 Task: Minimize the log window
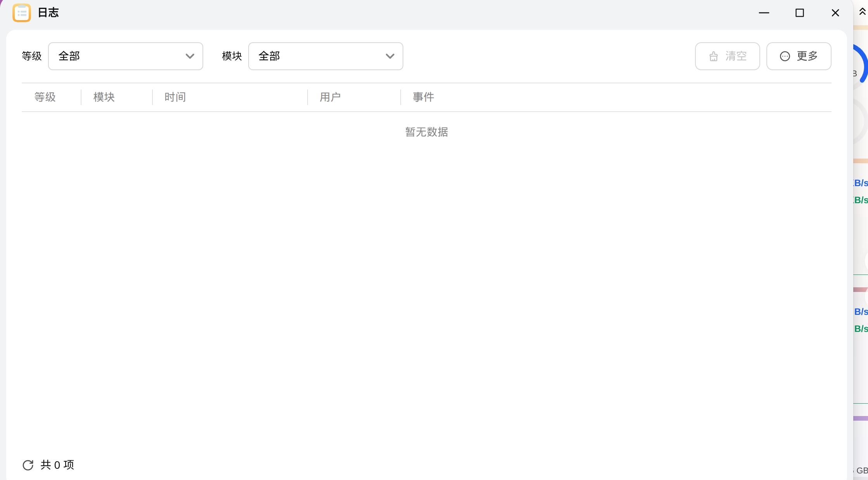[764, 13]
